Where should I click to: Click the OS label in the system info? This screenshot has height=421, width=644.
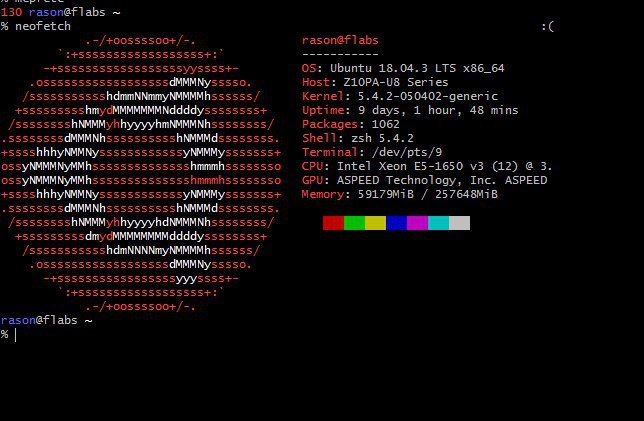tap(309, 68)
